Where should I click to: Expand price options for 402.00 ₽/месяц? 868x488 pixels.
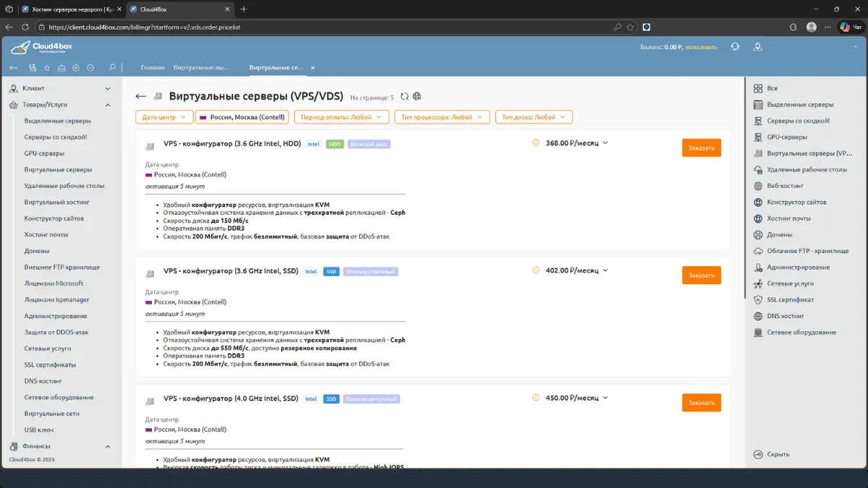pyautogui.click(x=605, y=270)
